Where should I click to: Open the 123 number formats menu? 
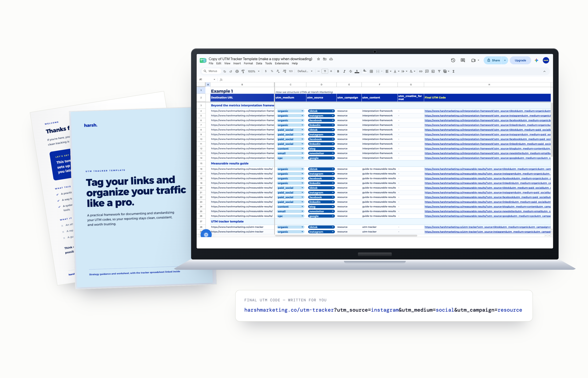(291, 71)
